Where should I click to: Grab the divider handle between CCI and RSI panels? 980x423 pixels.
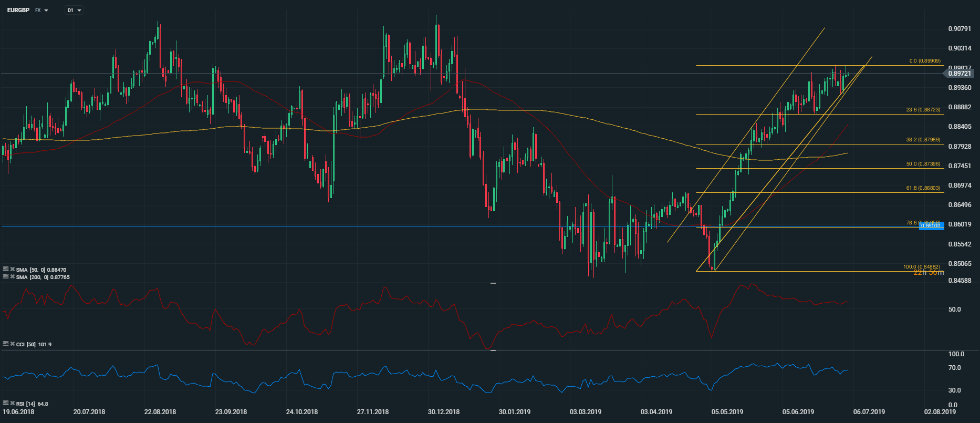pos(493,350)
